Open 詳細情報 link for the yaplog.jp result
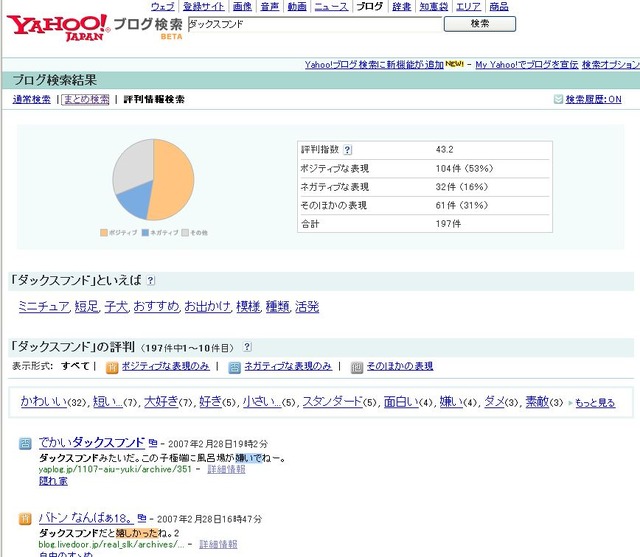 [x=226, y=469]
